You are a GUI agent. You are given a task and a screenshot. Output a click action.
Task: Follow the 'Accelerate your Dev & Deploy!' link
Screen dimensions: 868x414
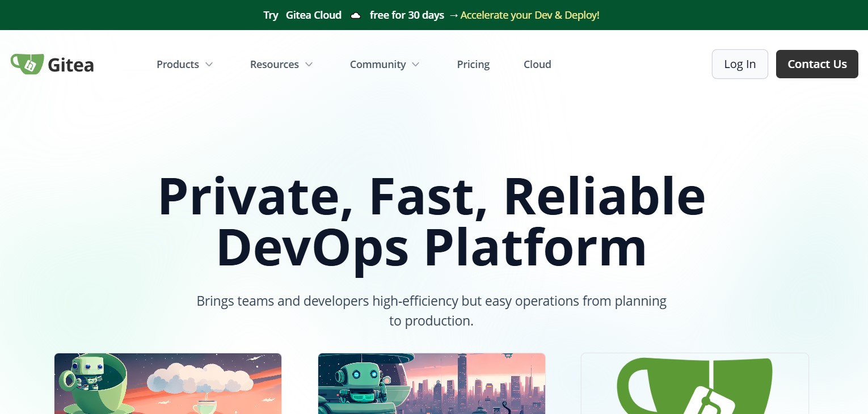point(530,15)
